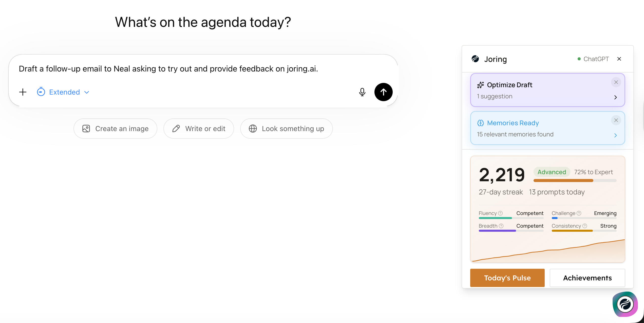The height and width of the screenshot is (323, 644).
Task: Expand the Memories Ready chevron
Action: (616, 135)
